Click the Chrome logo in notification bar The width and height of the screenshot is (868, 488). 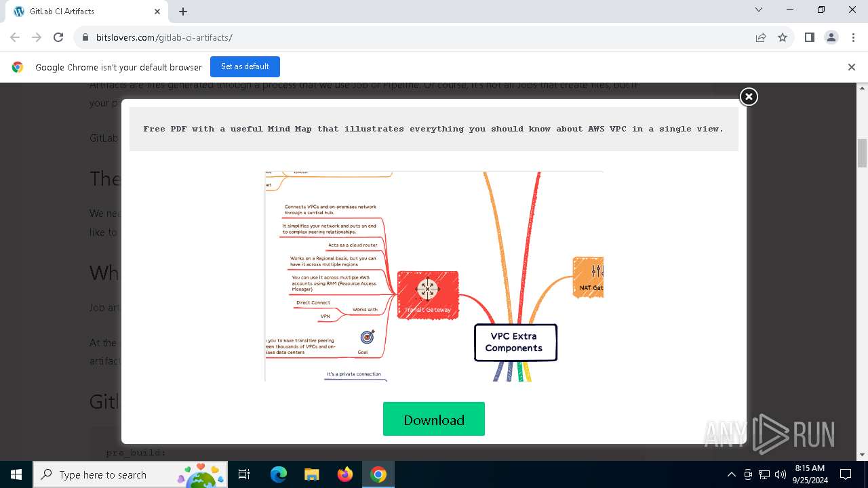(18, 67)
